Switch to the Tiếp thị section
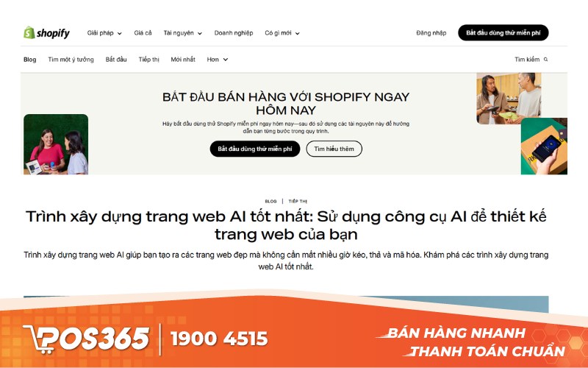The image size is (588, 368). tap(149, 60)
